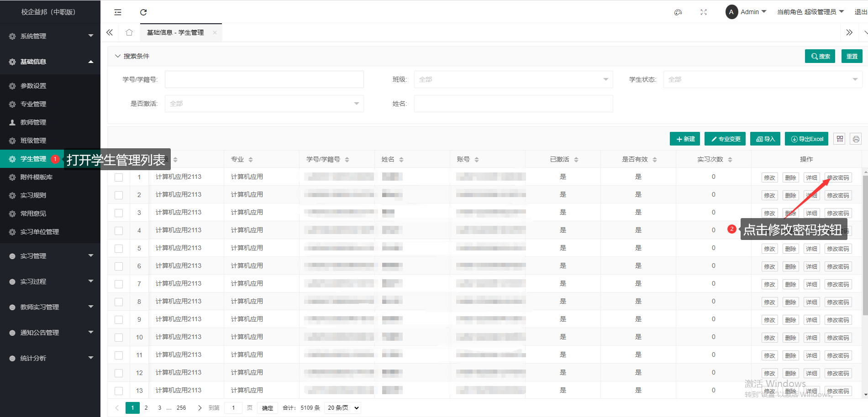Expand the 实习管理 sidebar menu
The width and height of the screenshot is (868, 417).
(x=50, y=256)
